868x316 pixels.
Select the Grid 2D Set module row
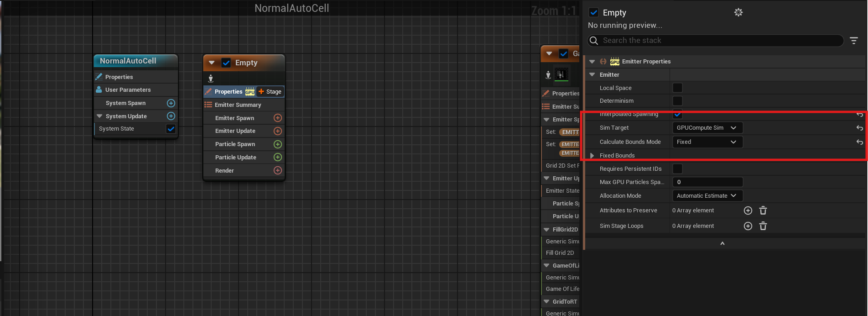pos(560,166)
